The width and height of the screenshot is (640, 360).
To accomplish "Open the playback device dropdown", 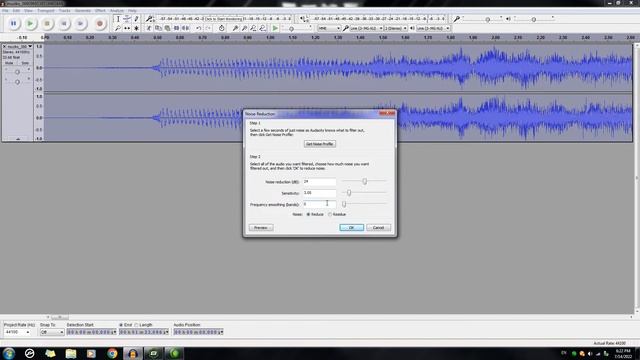I will coord(433,28).
